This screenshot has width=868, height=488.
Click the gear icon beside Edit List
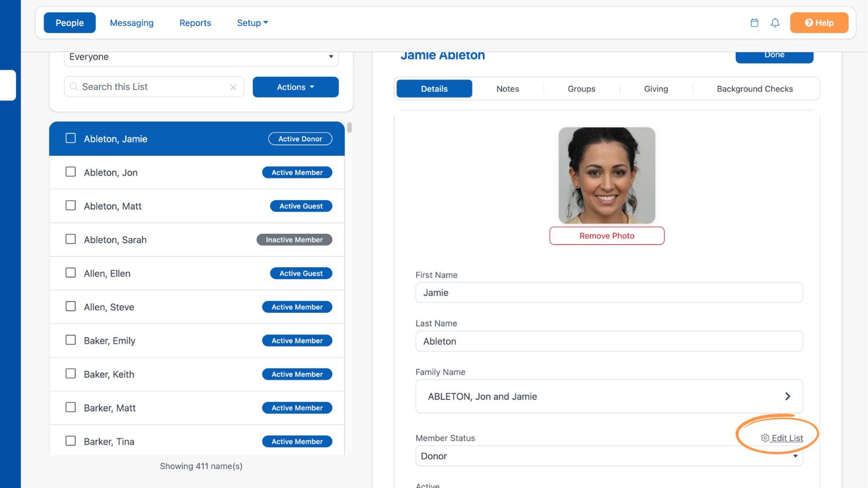point(765,438)
